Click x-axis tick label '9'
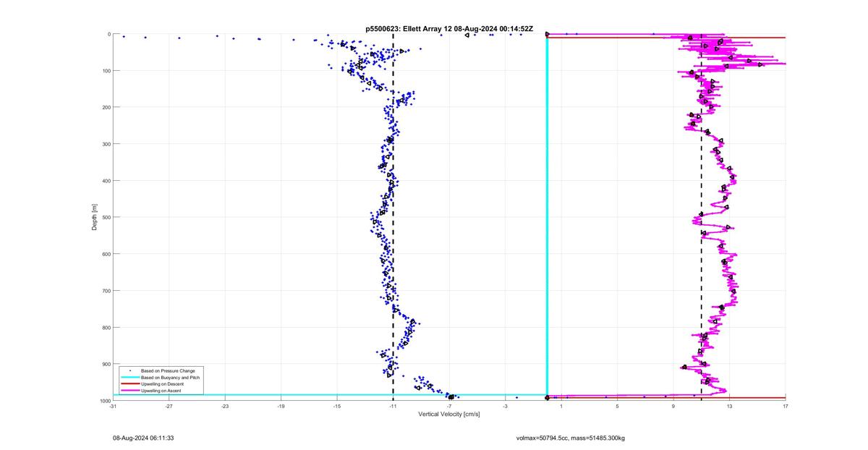This screenshot has width=868, height=450. pos(673,406)
